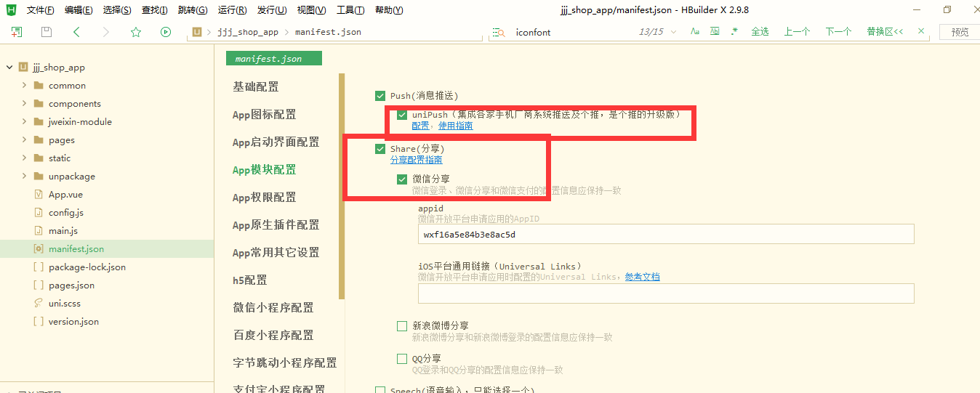980x393 pixels.
Task: Open the Universal Links 参考文档 link
Action: pyautogui.click(x=642, y=277)
